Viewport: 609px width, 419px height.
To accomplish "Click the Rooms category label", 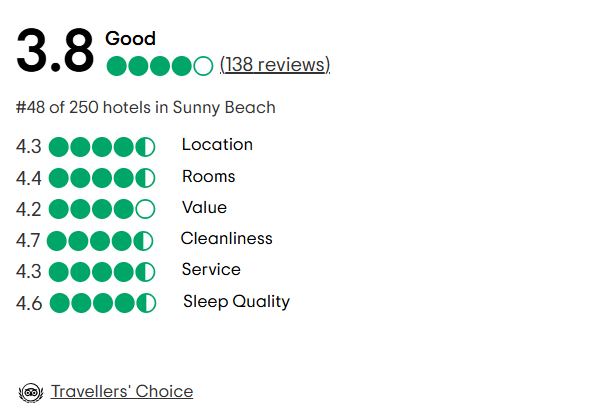I will click(x=209, y=176).
